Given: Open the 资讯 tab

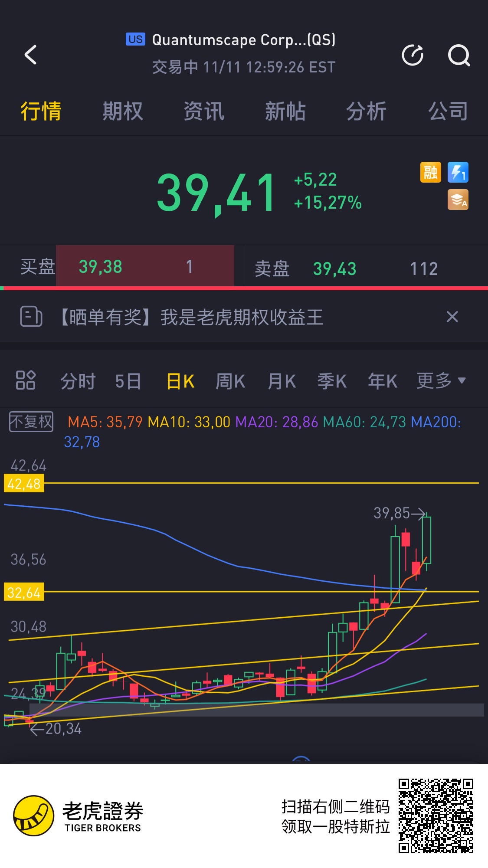Looking at the screenshot, I should [204, 111].
